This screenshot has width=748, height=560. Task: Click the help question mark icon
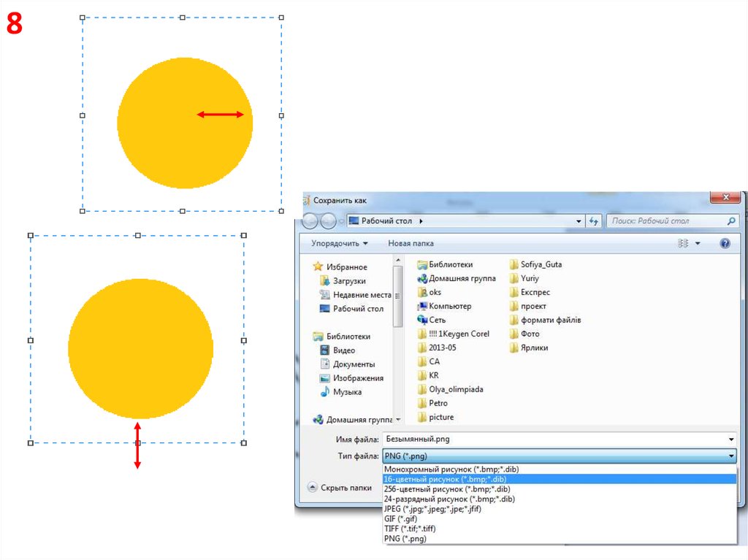725,243
